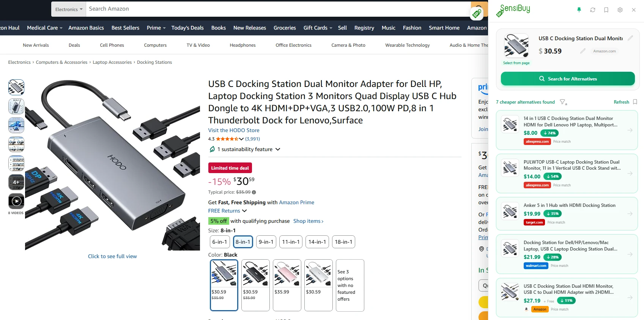Click to see full view link

point(112,256)
